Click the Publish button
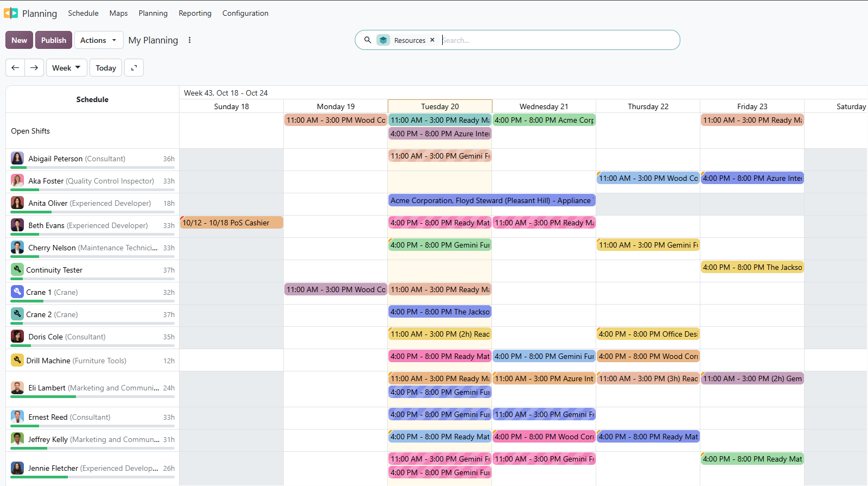Screen dimensions: 868x486 click(x=54, y=40)
